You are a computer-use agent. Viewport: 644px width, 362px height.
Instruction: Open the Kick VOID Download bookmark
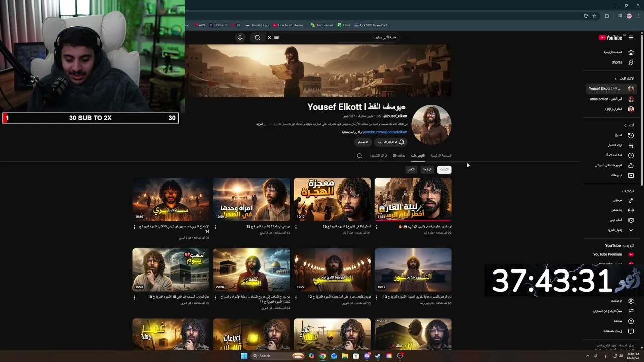pyautogui.click(x=372, y=25)
